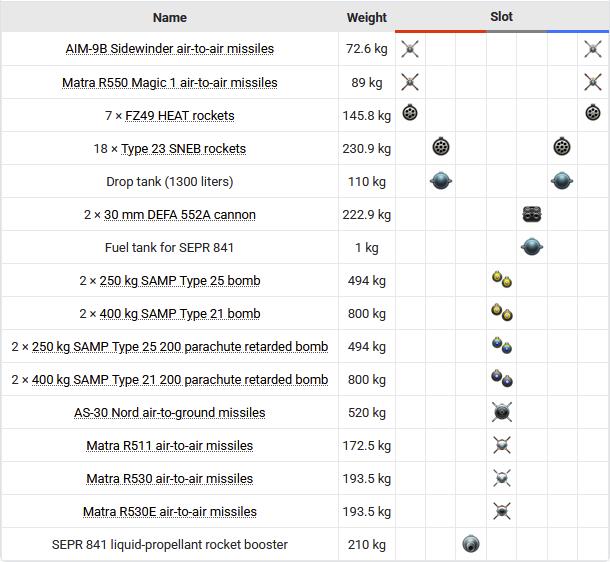
Task: Open Matra R511 air-to-air missiles link
Action: point(170,446)
